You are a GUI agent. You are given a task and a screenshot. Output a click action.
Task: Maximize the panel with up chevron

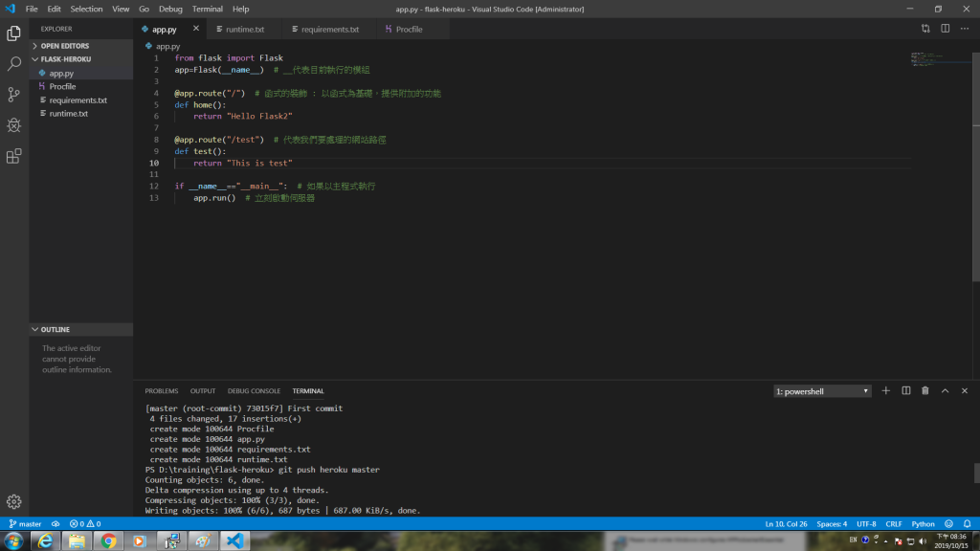pos(945,391)
